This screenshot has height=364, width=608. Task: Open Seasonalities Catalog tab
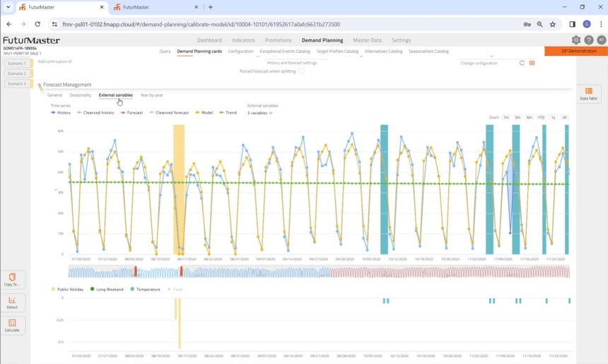pyautogui.click(x=428, y=51)
